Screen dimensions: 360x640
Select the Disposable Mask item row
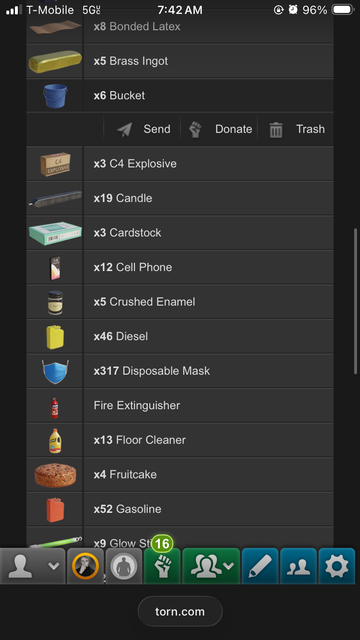click(180, 371)
